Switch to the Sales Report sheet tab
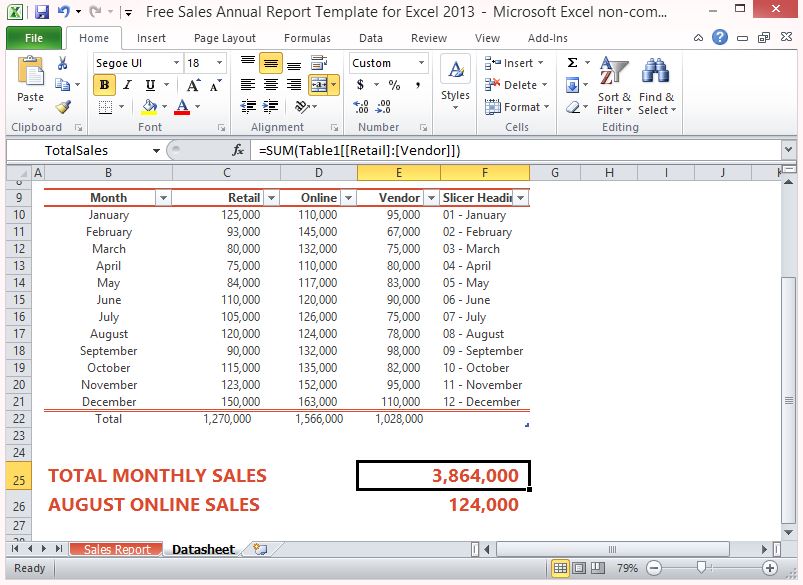The image size is (803, 585). pyautogui.click(x=117, y=550)
